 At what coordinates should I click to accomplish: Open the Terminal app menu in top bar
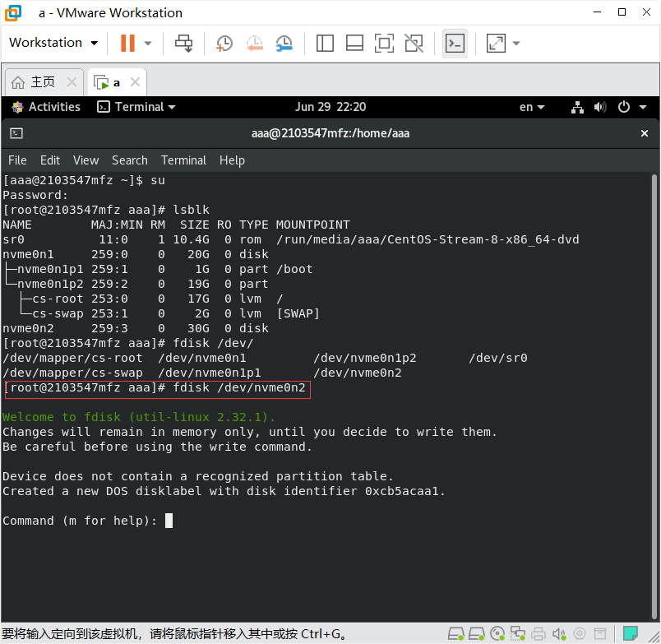pyautogui.click(x=136, y=107)
